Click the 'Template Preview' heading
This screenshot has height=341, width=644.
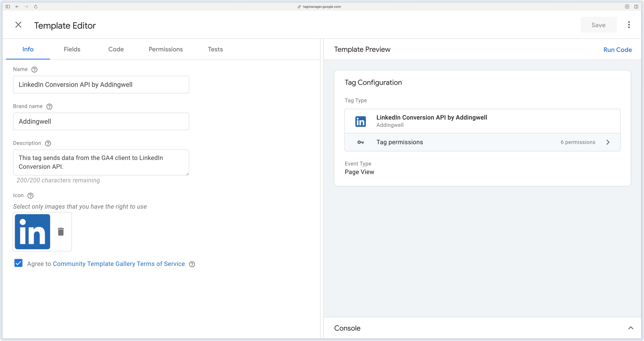[x=362, y=50]
